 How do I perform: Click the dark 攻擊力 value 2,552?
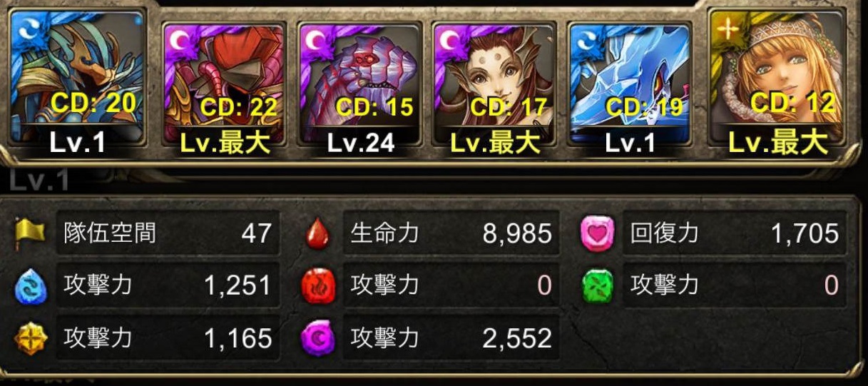[517, 338]
